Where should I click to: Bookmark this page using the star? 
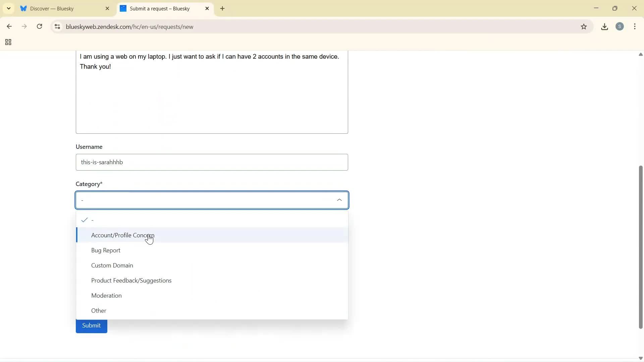[x=584, y=27]
